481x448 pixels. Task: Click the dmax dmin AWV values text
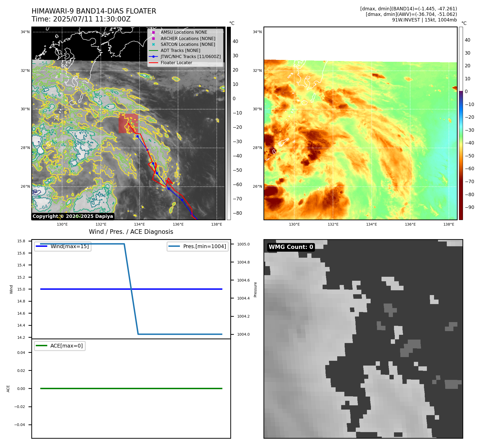pyautogui.click(x=411, y=14)
